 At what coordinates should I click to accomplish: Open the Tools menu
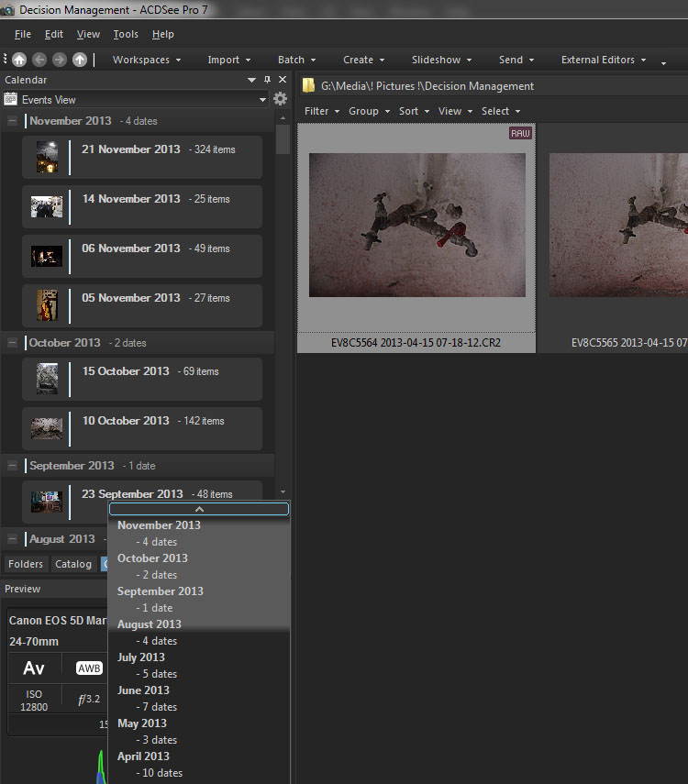tap(126, 34)
